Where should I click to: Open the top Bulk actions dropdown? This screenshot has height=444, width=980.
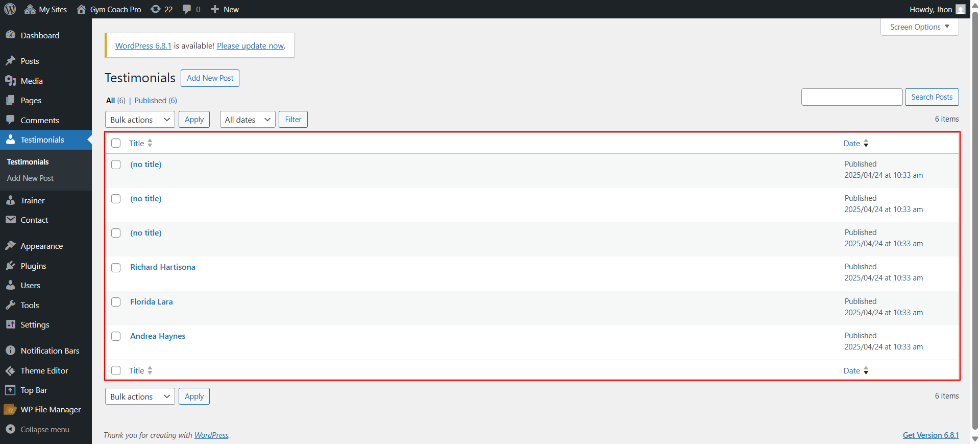(140, 120)
